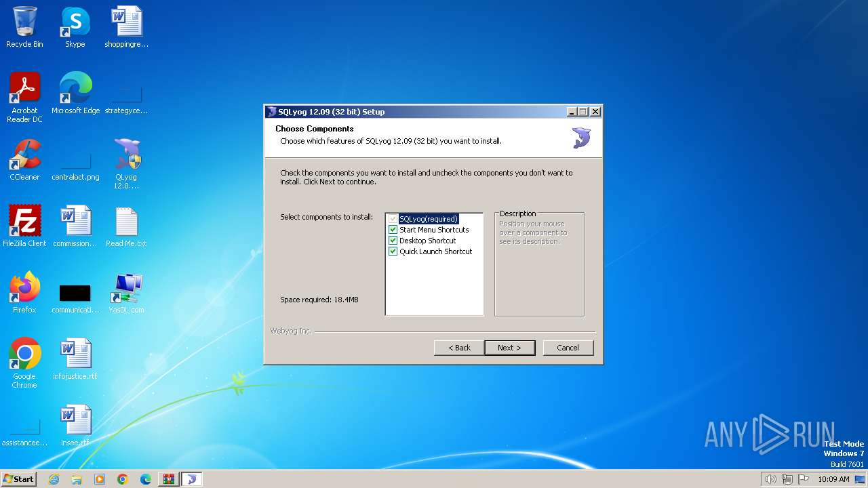Open Windows Explorer folder in taskbar
Screen dimensions: 868x488
[77, 479]
